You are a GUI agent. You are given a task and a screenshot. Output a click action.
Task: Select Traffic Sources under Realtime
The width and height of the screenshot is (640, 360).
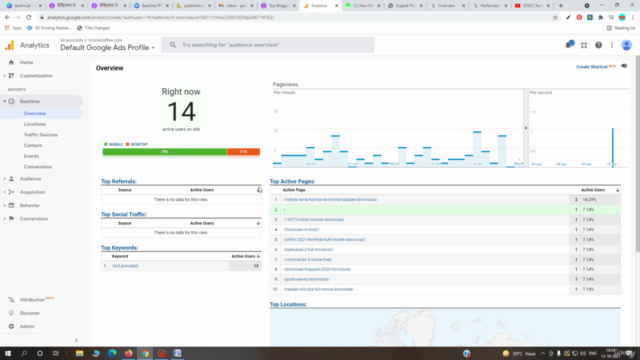coord(40,135)
